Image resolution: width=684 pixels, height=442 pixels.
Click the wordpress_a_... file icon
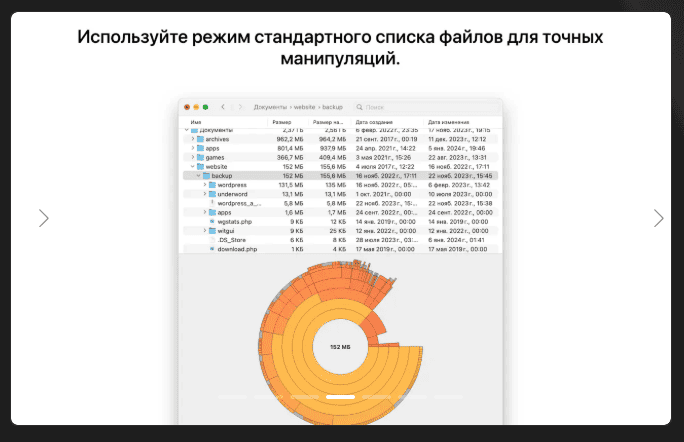click(212, 203)
